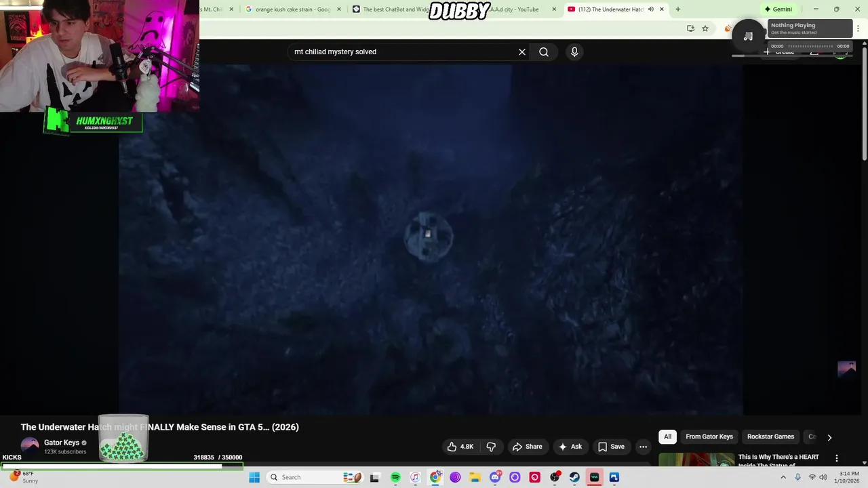Start voice search with microphone icon
868x488 pixels.
(574, 52)
